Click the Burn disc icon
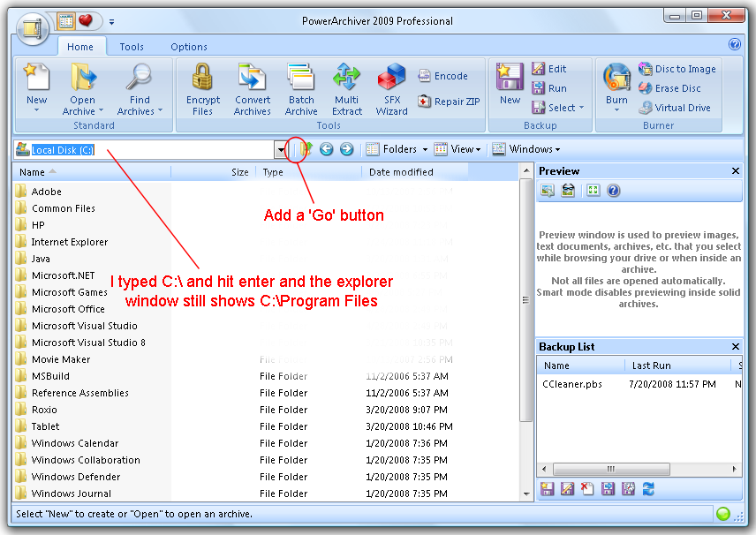The width and height of the screenshot is (756, 535). tap(616, 77)
